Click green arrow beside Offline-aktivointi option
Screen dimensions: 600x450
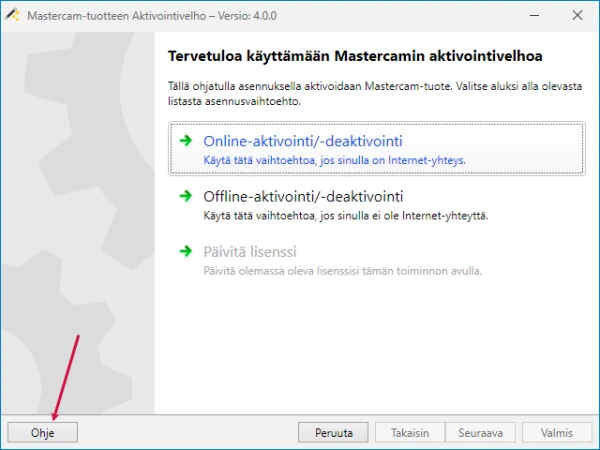pos(185,197)
